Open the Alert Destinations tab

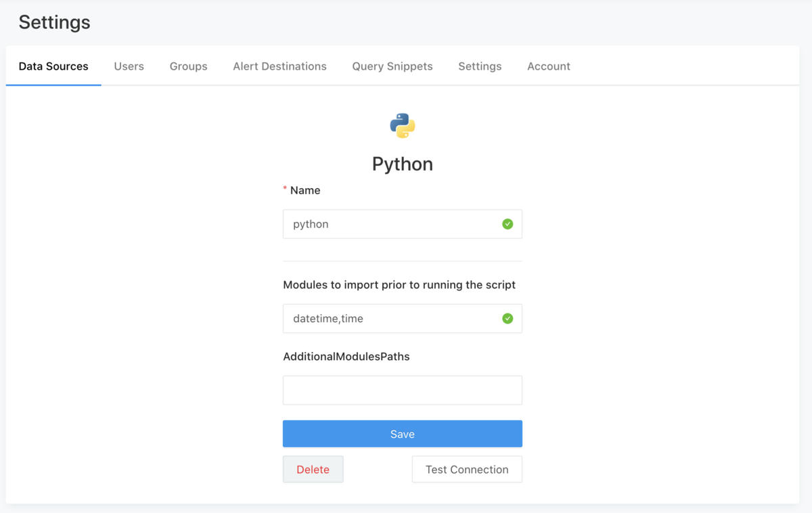click(x=279, y=66)
